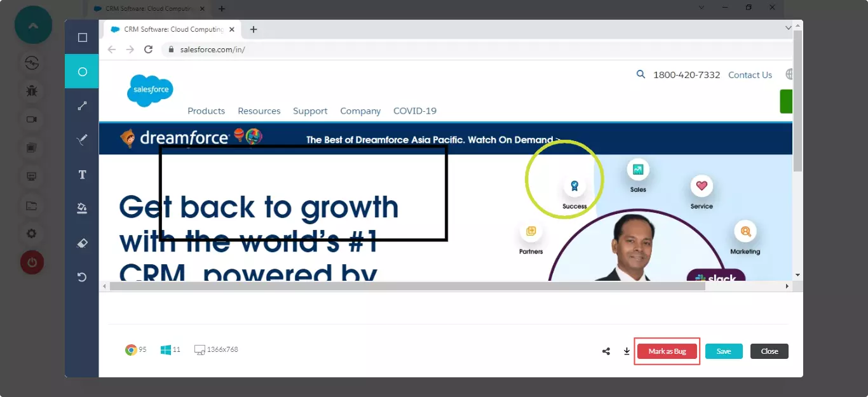Select the rectangle drawing tool
The image size is (868, 397).
click(82, 37)
